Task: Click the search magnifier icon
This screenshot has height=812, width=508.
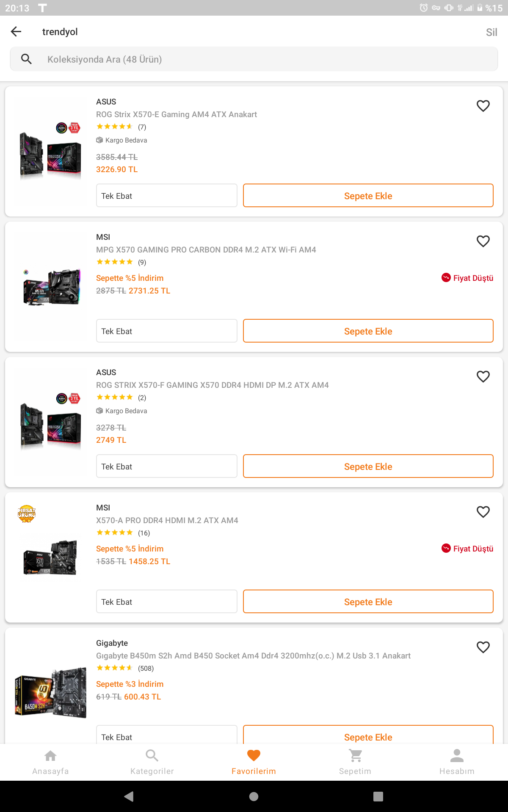Action: point(26,59)
